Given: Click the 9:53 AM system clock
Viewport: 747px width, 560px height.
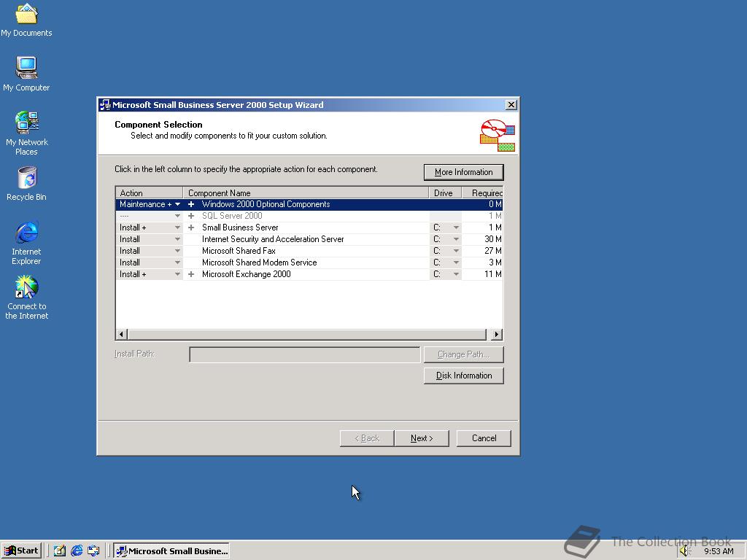Looking at the screenshot, I should point(719,551).
